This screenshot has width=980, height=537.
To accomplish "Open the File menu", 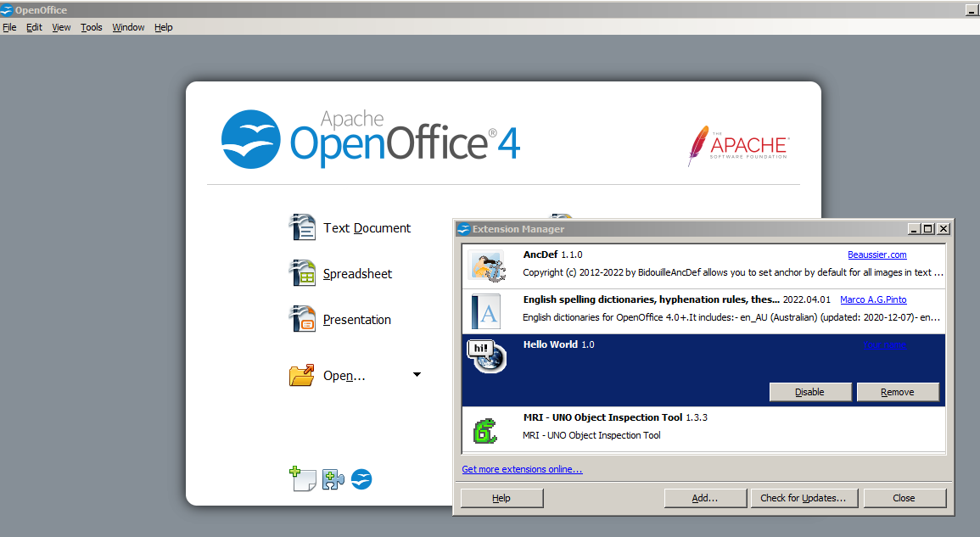I will pyautogui.click(x=9, y=27).
